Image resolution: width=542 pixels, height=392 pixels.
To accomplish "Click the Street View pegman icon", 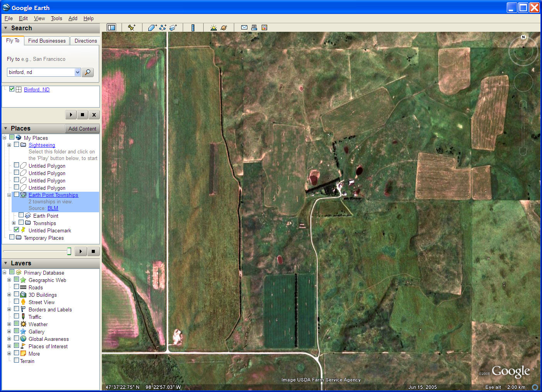I will 23,302.
